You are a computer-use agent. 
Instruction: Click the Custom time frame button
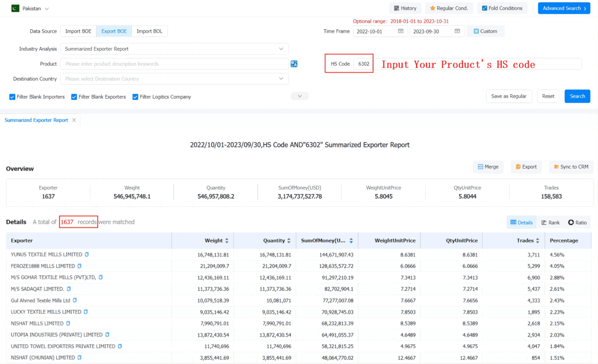click(485, 31)
